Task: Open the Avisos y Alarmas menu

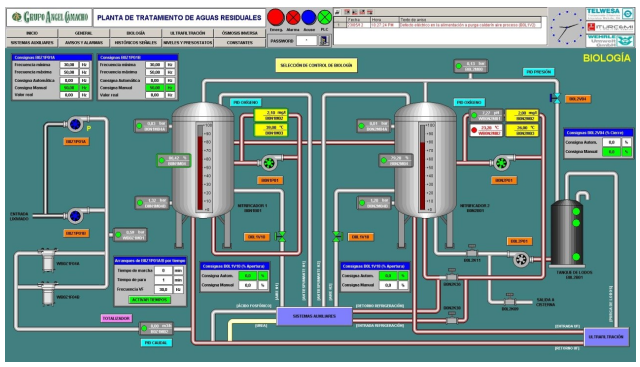Action: pyautogui.click(x=84, y=42)
